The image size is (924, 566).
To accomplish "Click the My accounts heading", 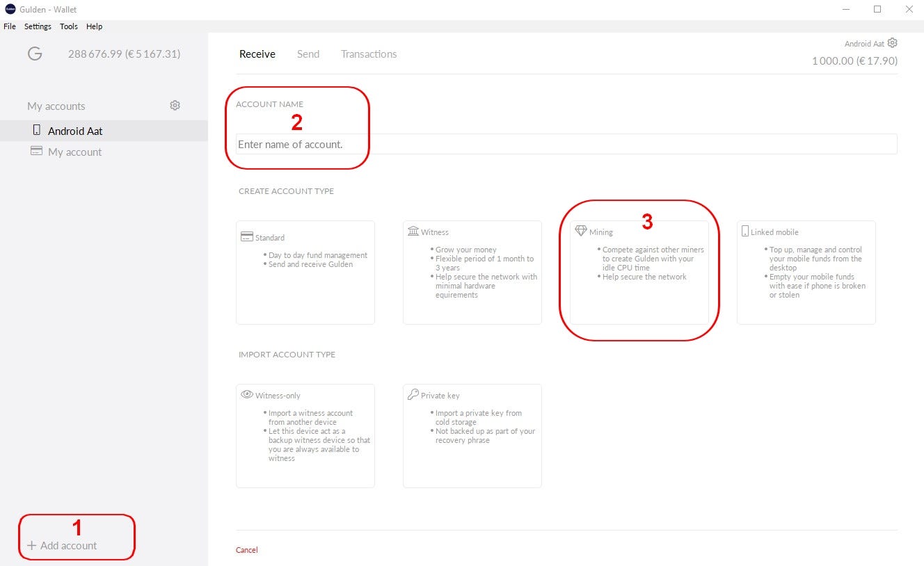I will point(56,106).
